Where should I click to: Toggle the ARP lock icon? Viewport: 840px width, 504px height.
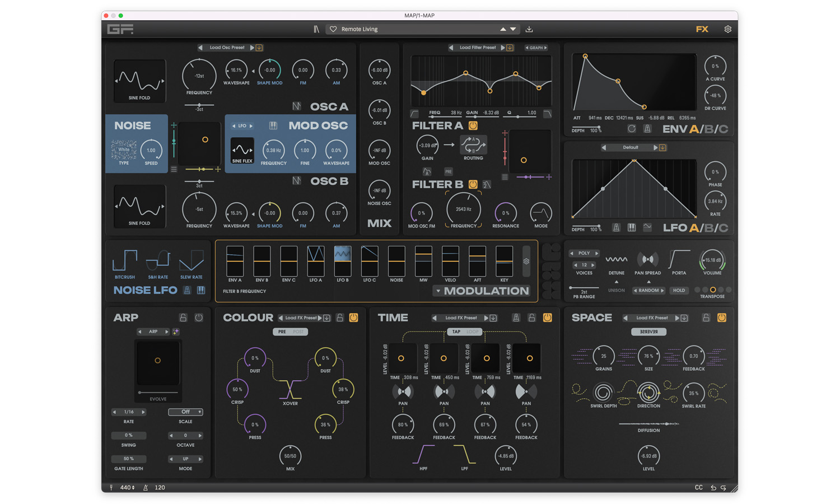tap(183, 318)
